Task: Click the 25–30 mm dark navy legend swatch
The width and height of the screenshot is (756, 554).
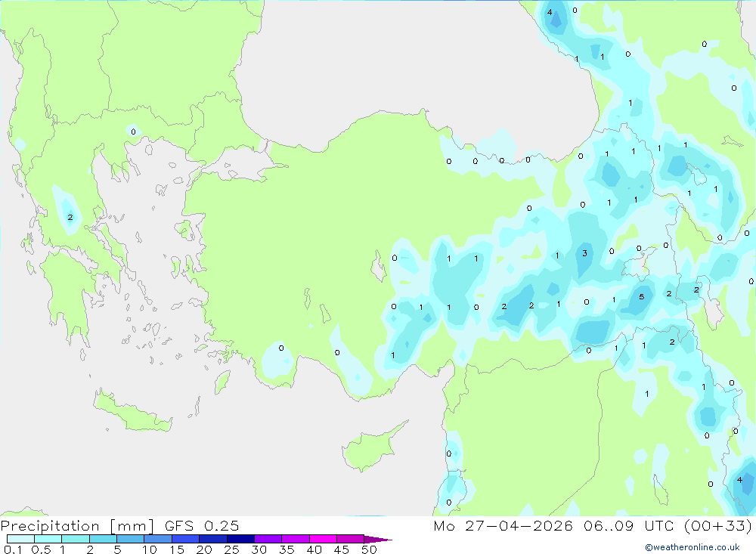Action: 240,539
